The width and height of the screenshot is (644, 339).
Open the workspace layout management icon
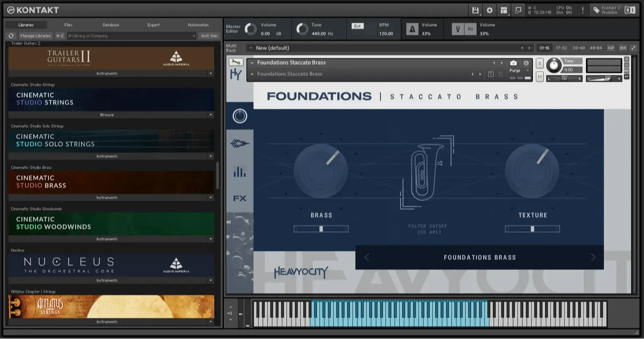[x=504, y=10]
